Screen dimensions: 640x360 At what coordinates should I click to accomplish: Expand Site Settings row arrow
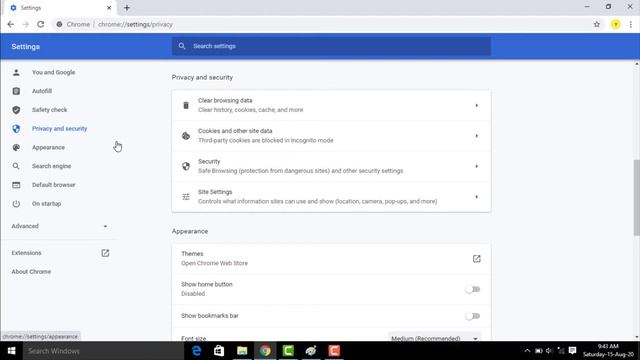pyautogui.click(x=476, y=197)
